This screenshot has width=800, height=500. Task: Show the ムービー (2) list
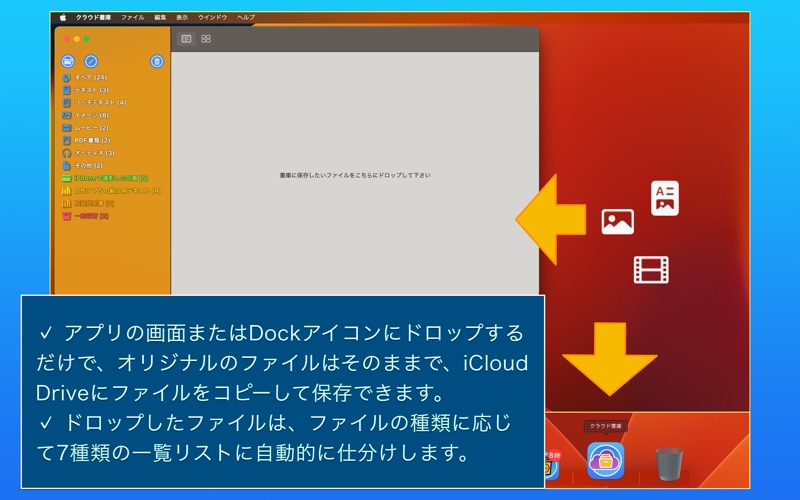(x=86, y=128)
